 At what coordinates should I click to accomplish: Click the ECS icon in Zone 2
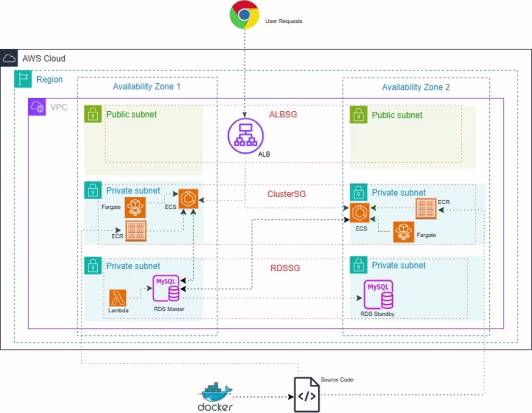coord(360,213)
